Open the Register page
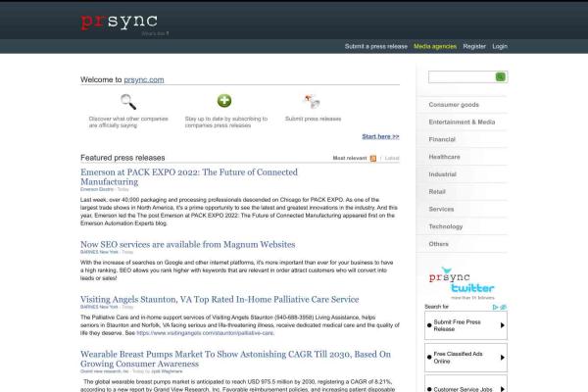The height and width of the screenshot is (392, 588). pos(474,46)
